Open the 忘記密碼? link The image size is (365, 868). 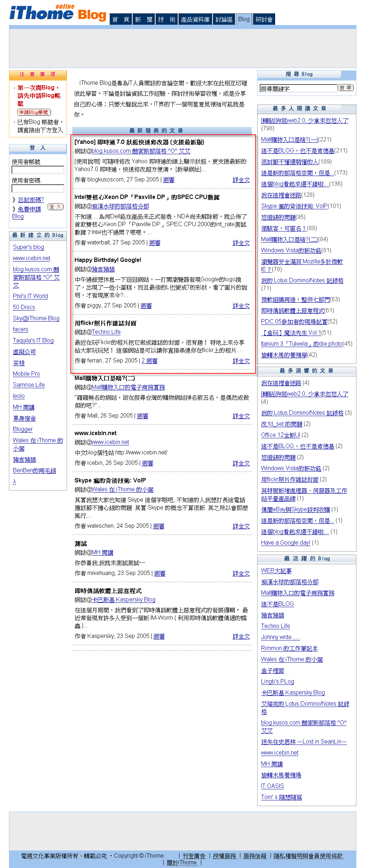click(31, 200)
